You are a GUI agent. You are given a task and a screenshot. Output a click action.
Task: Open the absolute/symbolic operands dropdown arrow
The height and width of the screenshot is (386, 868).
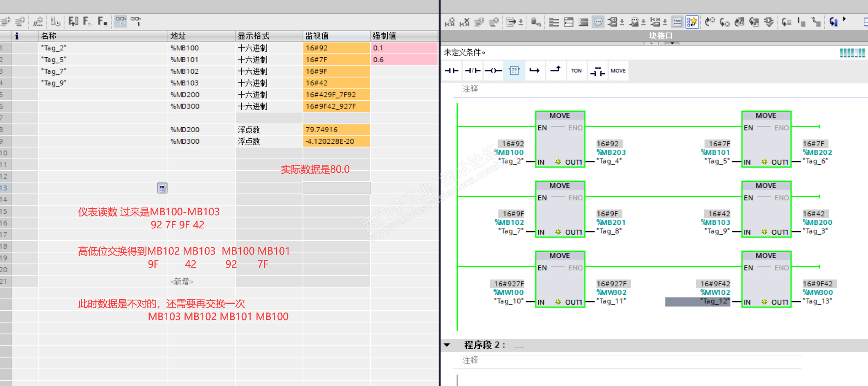click(622, 22)
